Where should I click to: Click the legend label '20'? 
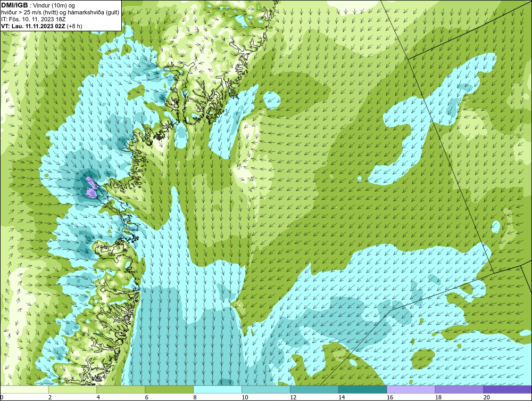(x=487, y=397)
